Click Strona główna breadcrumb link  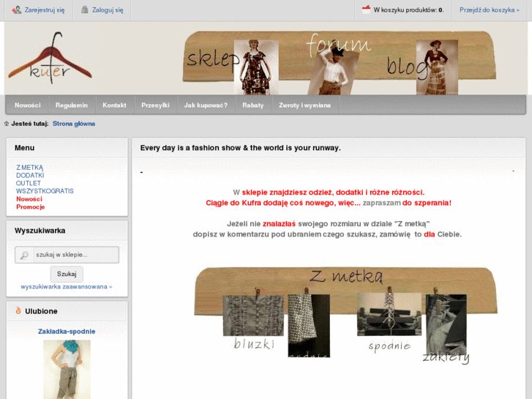[74, 124]
